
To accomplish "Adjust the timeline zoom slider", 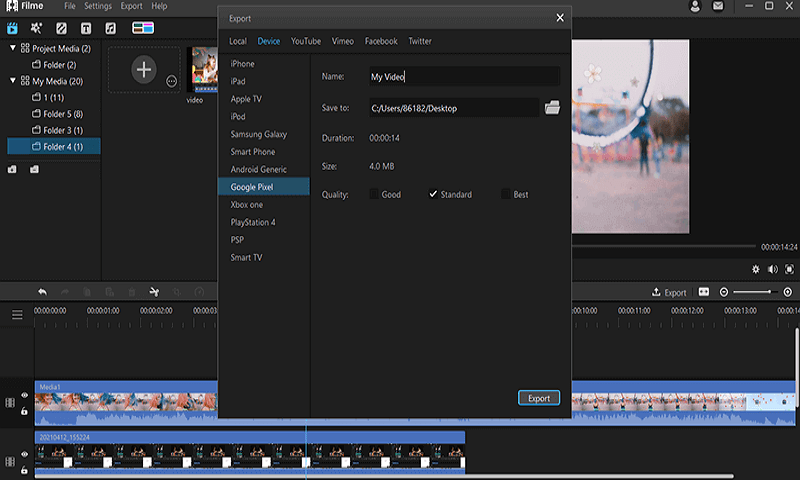I will coord(756,292).
